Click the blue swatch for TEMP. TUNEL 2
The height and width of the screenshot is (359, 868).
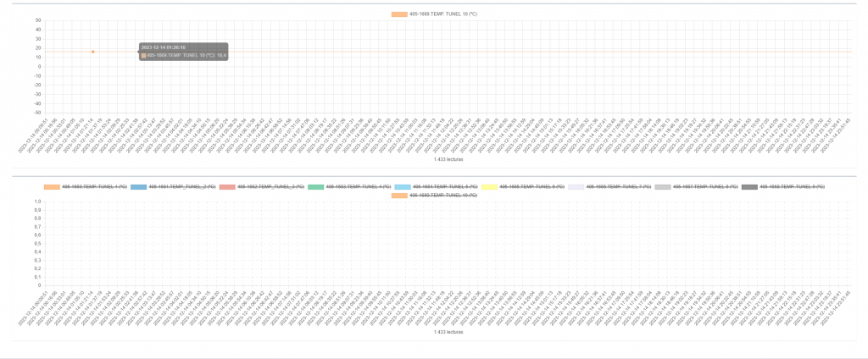point(139,185)
